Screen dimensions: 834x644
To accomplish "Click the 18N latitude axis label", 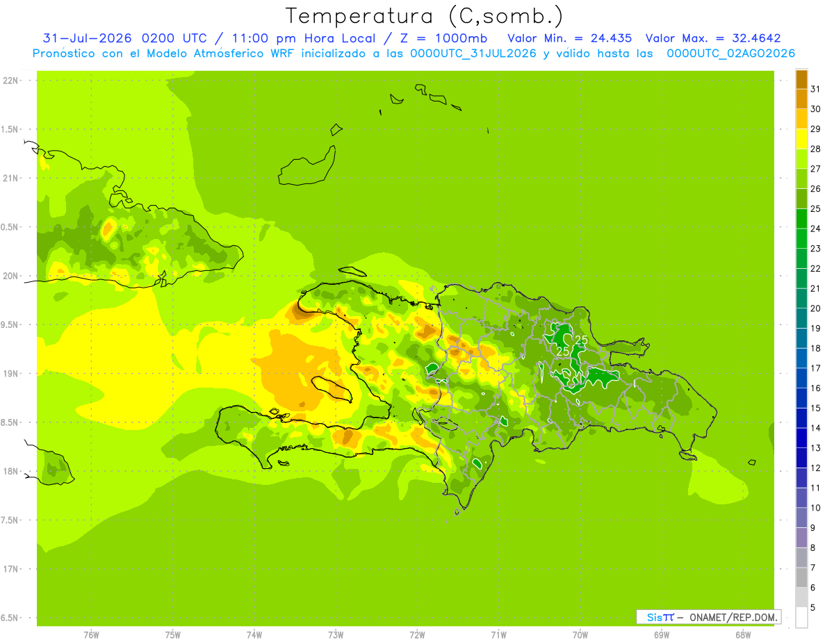I will 12,471.
